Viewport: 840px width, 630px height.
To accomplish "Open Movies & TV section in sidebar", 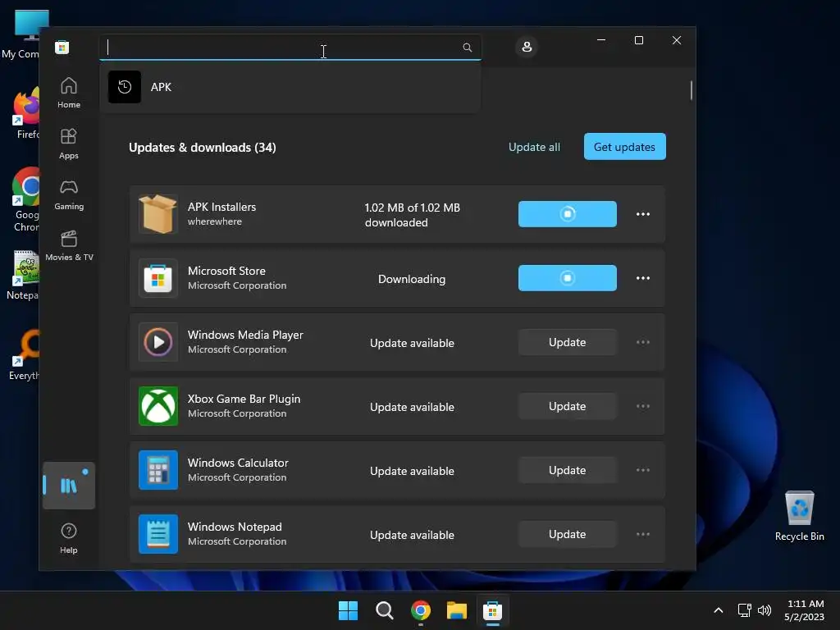I will (69, 245).
